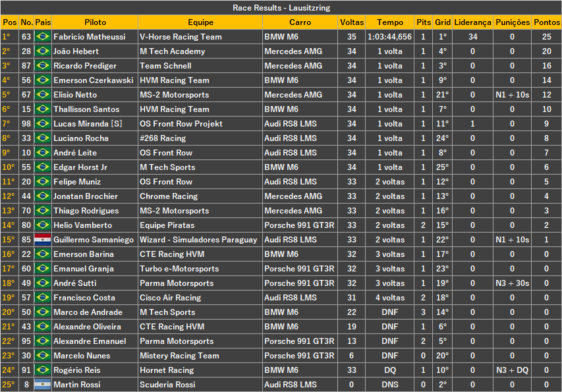562x392 pixels.
Task: Click the flag next to Alexandre Oliveira
Action: tap(43, 327)
